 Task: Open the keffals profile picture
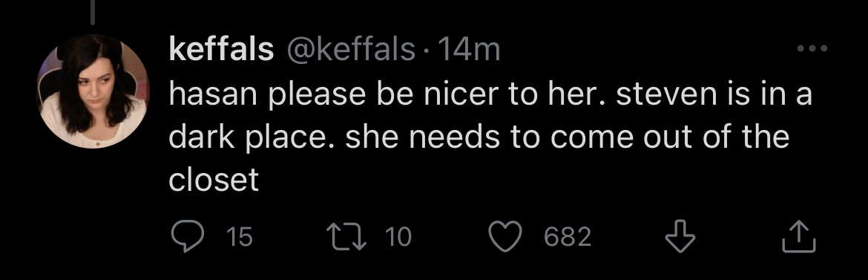pyautogui.click(x=93, y=91)
